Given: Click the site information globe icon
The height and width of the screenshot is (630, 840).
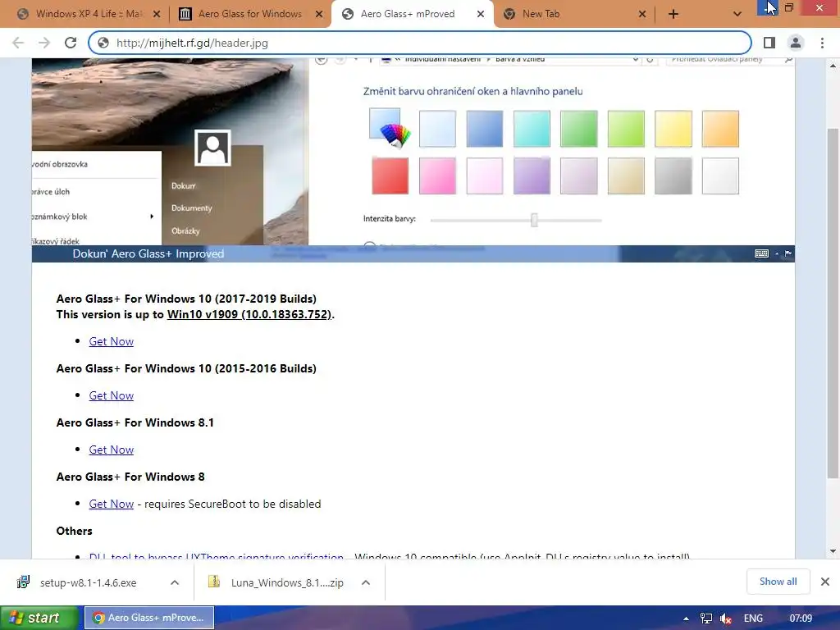Looking at the screenshot, I should click(x=103, y=43).
